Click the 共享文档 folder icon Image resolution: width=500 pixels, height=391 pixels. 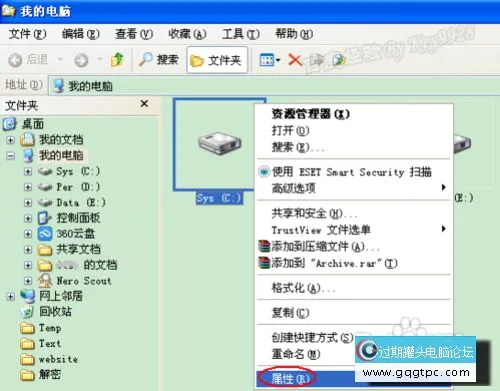coord(45,250)
